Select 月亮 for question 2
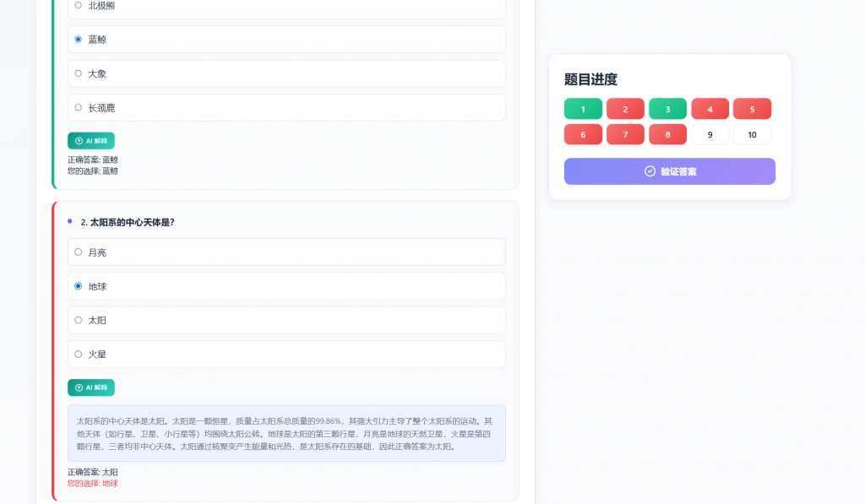Image resolution: width=865 pixels, height=504 pixels. pos(286,252)
